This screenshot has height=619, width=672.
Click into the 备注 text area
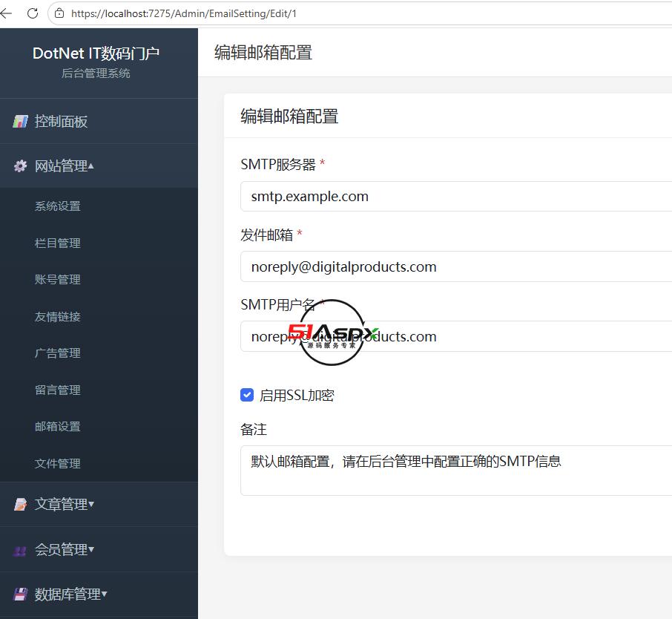[456, 471]
